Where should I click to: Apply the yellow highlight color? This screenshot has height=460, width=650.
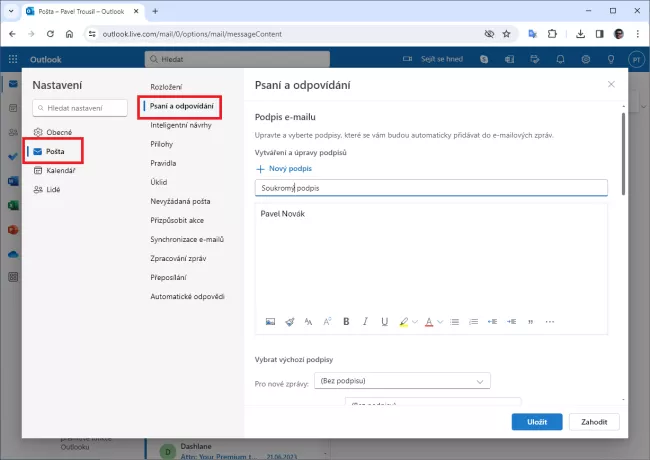pyautogui.click(x=403, y=322)
